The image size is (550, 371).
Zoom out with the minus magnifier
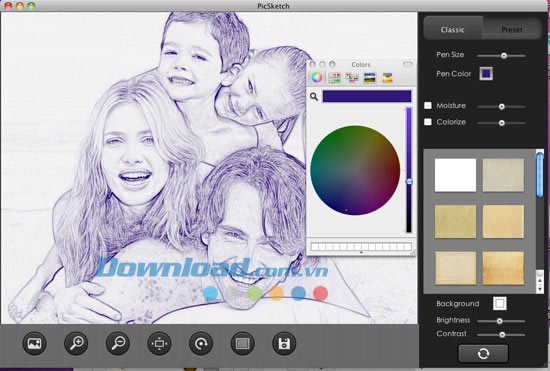(x=118, y=343)
